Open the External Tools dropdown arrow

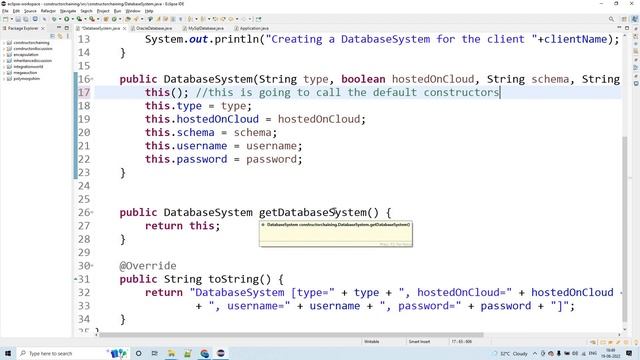pos(98,19)
